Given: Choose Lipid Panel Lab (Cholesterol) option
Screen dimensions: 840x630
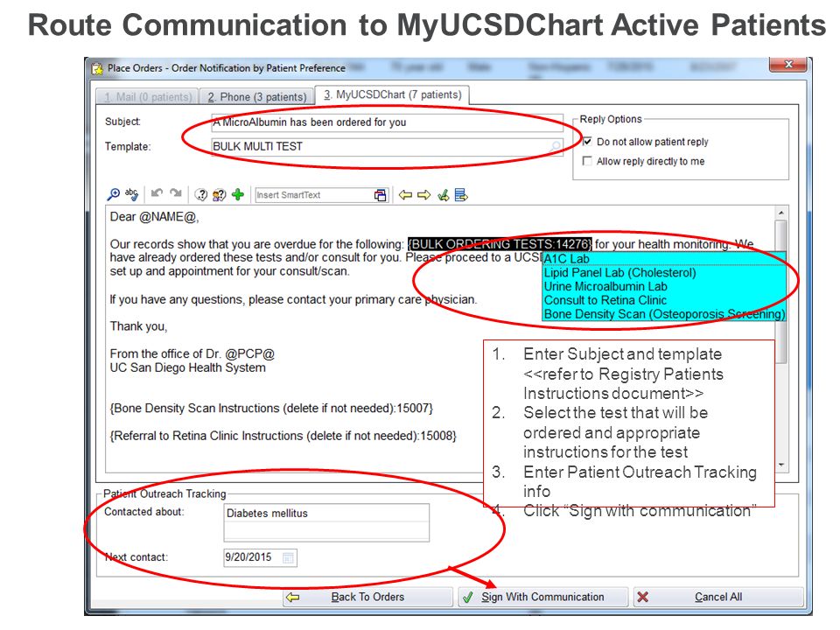Looking at the screenshot, I should click(x=664, y=273).
